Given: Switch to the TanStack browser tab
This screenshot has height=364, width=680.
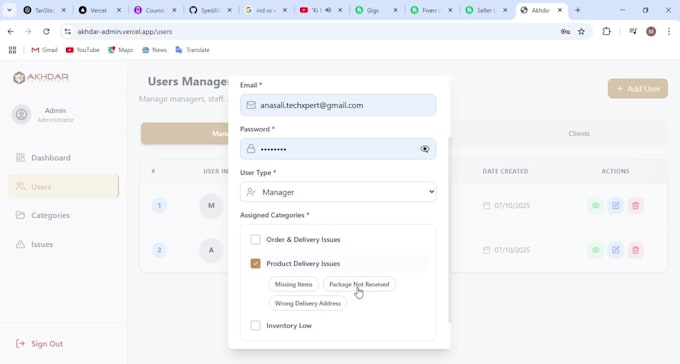Looking at the screenshot, I should click(45, 10).
